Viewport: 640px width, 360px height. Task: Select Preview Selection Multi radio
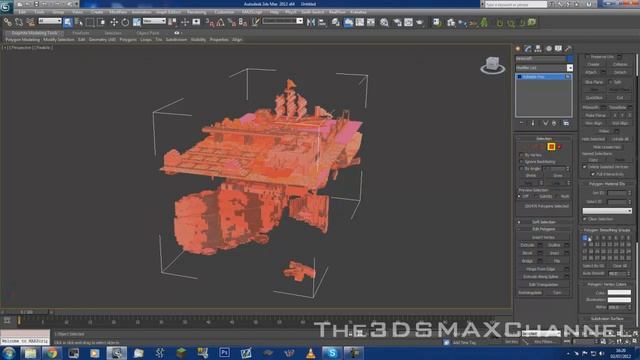pyautogui.click(x=557, y=196)
